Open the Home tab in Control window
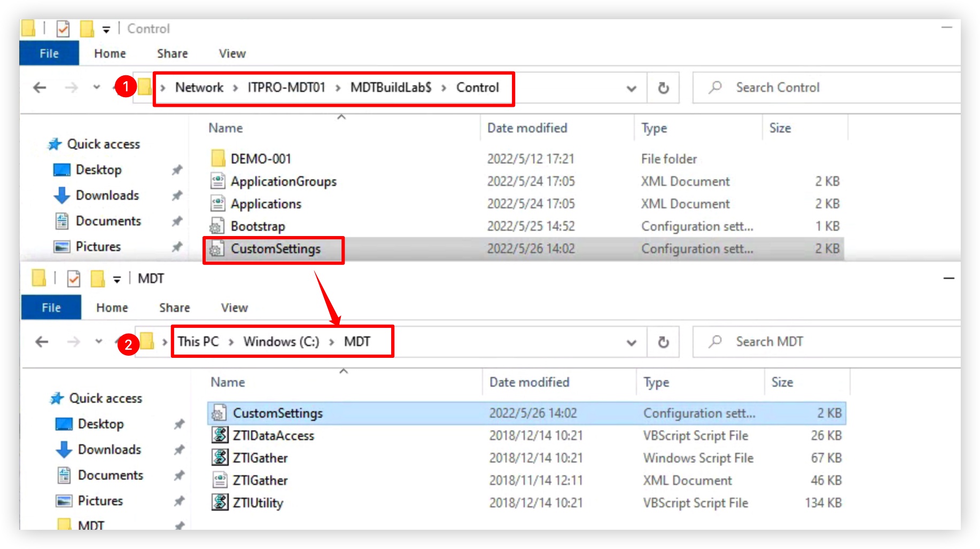The image size is (980, 549). 110,53
